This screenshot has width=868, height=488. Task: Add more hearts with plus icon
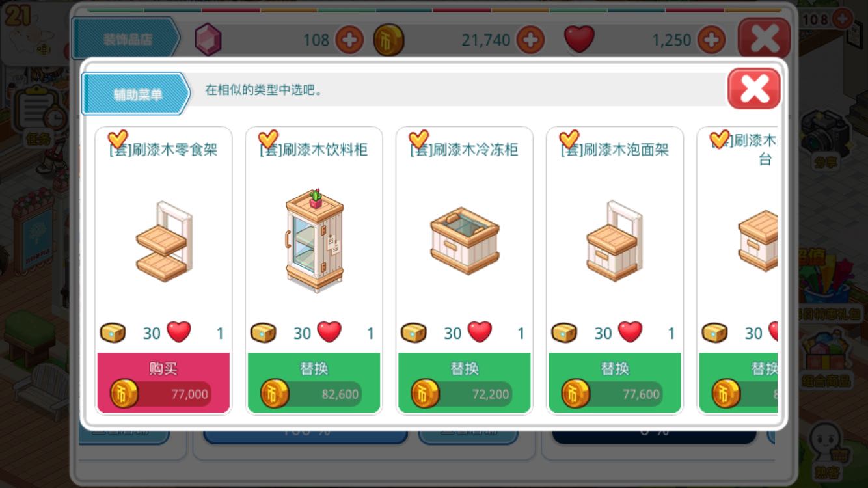pyautogui.click(x=711, y=40)
